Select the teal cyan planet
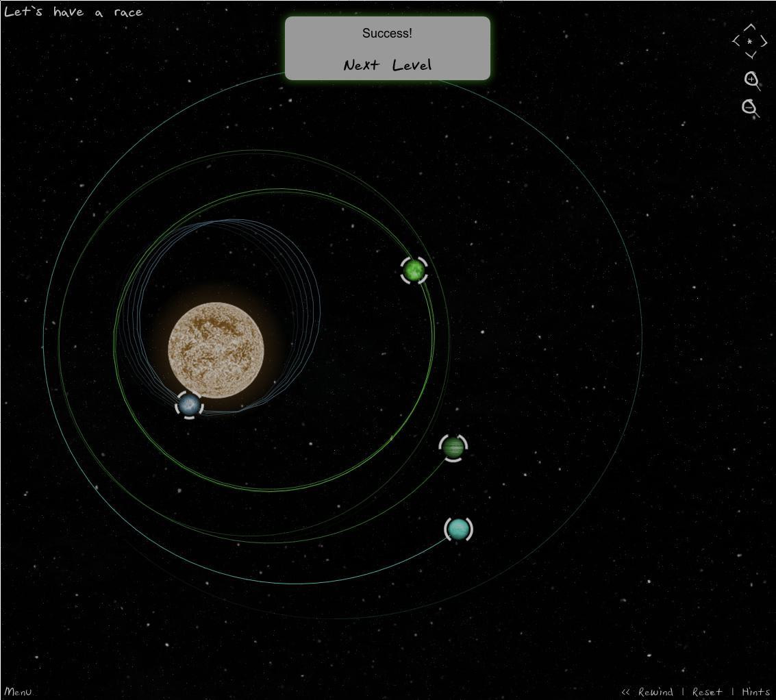776x700 pixels. coord(458,529)
